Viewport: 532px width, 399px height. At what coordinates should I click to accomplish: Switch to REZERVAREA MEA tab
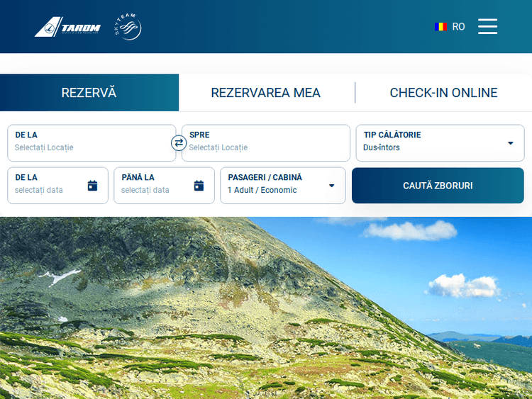[266, 93]
